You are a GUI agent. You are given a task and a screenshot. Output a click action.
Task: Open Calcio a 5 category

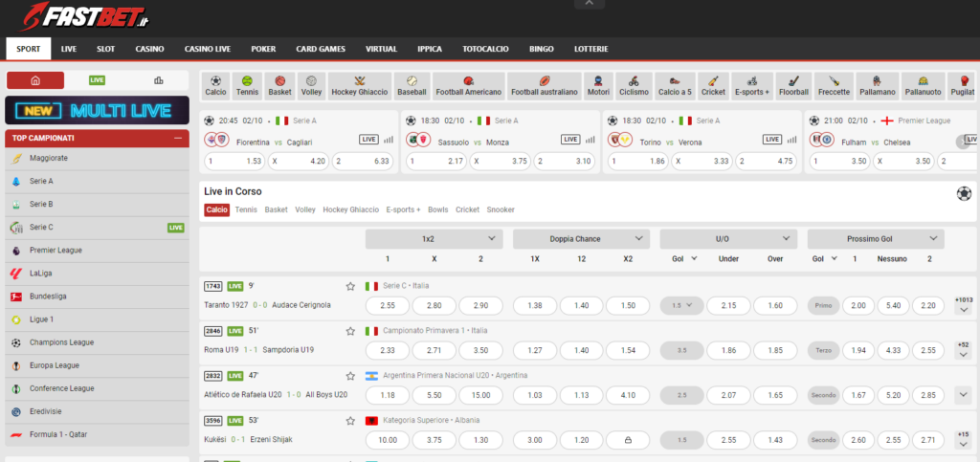(x=675, y=86)
